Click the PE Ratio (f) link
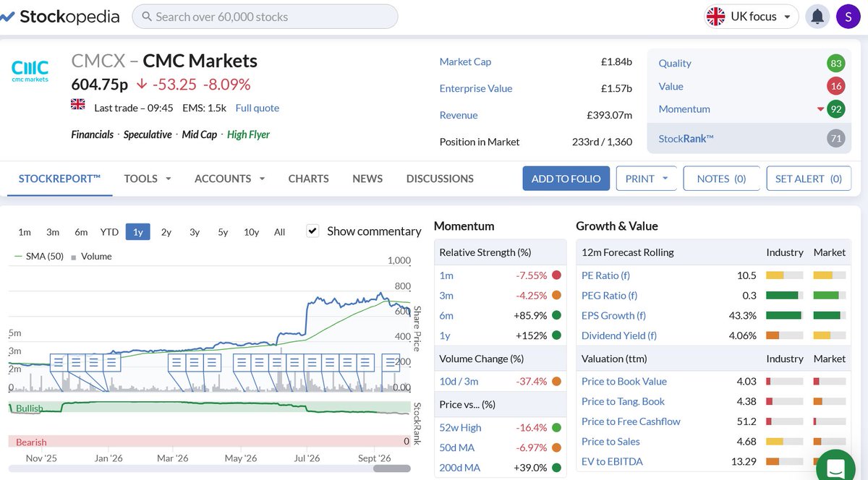 tap(605, 275)
